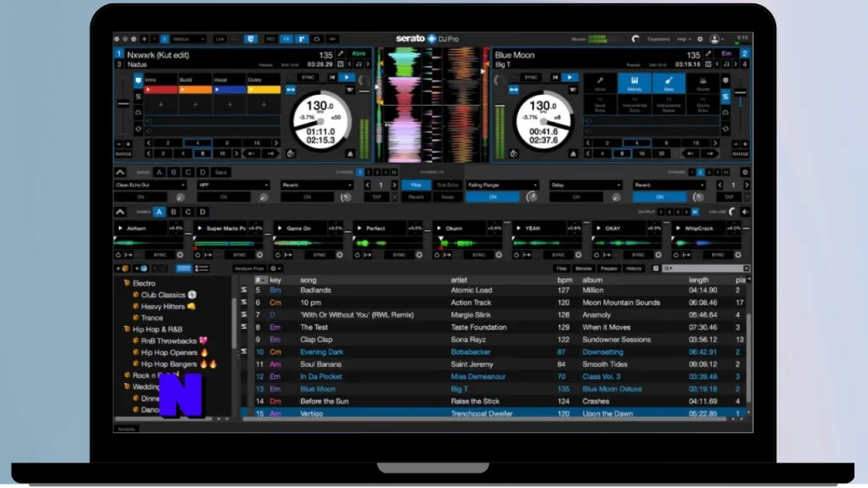Enable SYNC on deck 1

coord(308,77)
